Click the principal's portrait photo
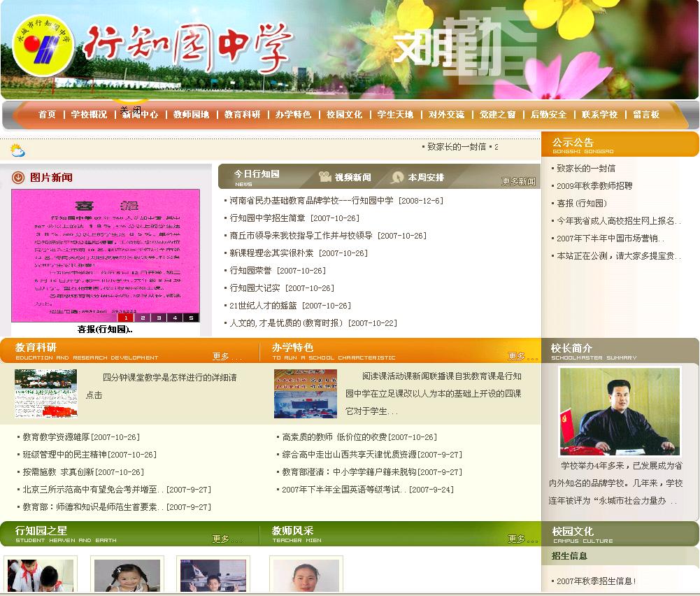The height and width of the screenshot is (596, 700). click(619, 411)
